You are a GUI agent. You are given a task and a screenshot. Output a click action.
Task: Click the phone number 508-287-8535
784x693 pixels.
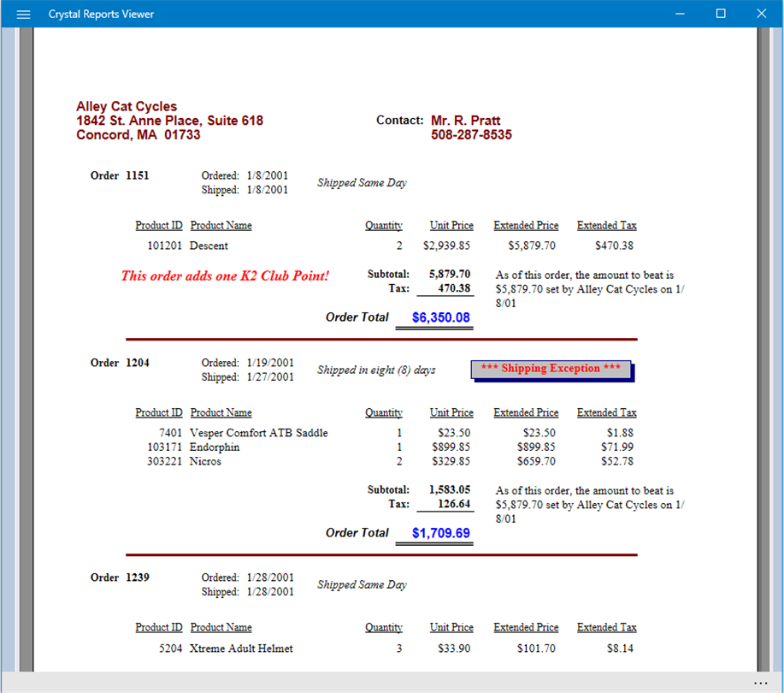tap(471, 135)
